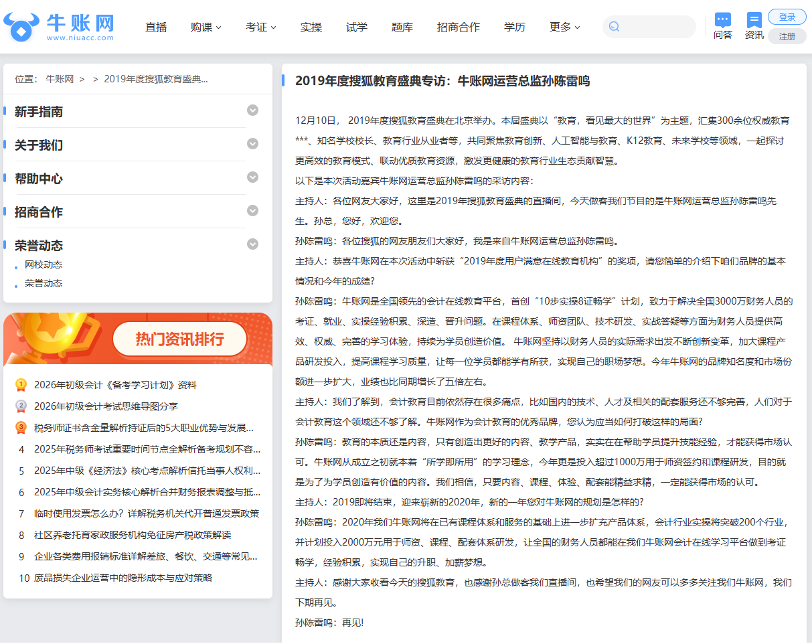
Task: Expand the 帮助中心 section arrow
Action: [252, 177]
